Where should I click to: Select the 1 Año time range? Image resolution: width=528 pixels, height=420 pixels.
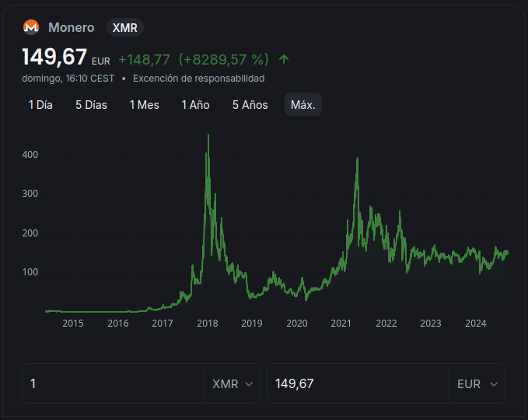coord(195,105)
